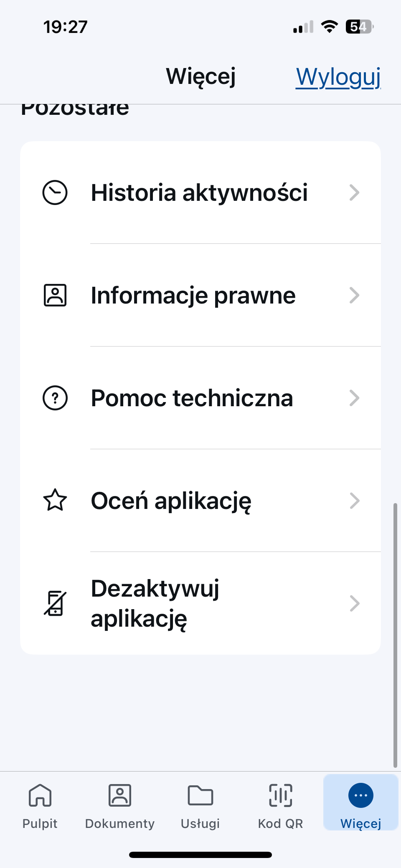Open Pomoc techniczna menu entry
This screenshot has width=401, height=868.
click(192, 398)
